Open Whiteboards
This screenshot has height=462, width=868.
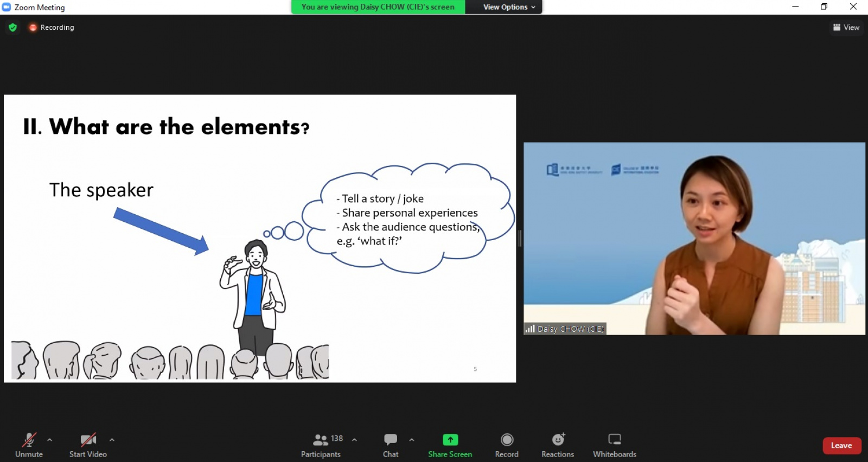615,445
